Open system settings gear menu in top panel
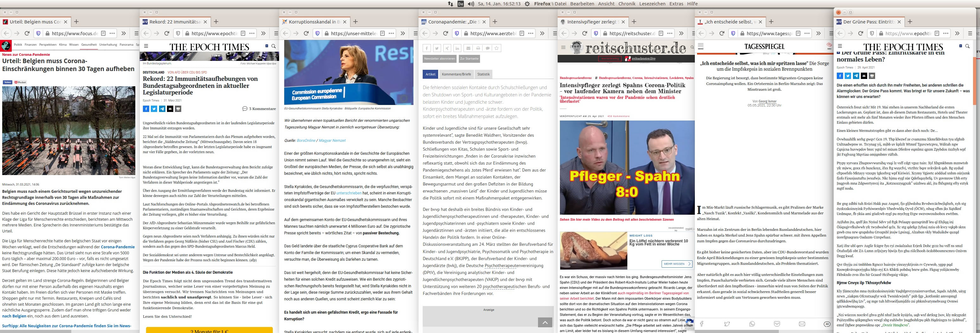The width and height of the screenshot is (980, 333). pos(527,4)
